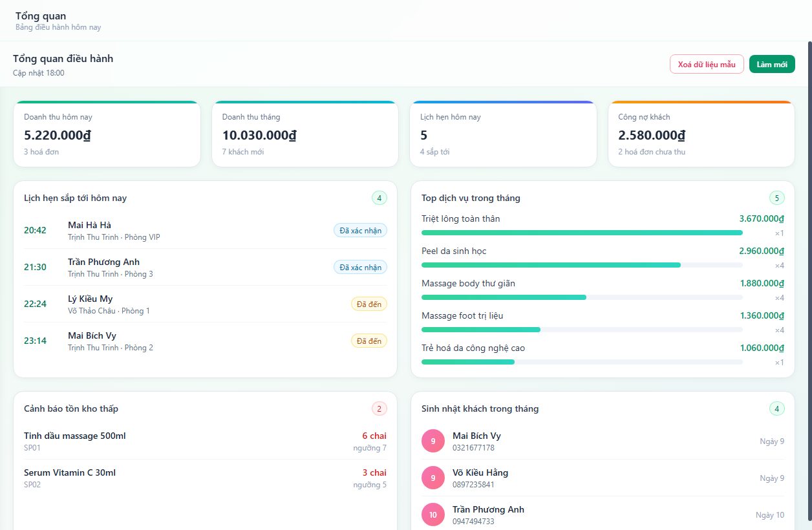Image resolution: width=812 pixels, height=530 pixels.
Task: Click the 21:30 appointment time
Action: click(35, 267)
